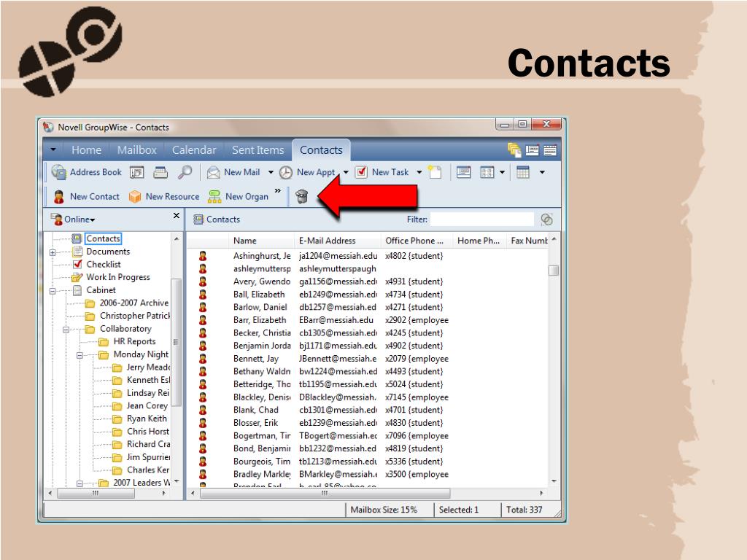Sort by Home Ph... column header

pyautogui.click(x=479, y=241)
